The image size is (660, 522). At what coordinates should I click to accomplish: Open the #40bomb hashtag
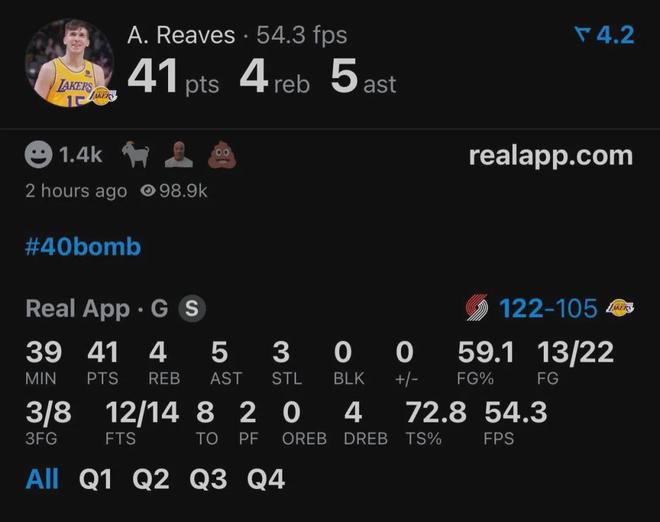83,246
